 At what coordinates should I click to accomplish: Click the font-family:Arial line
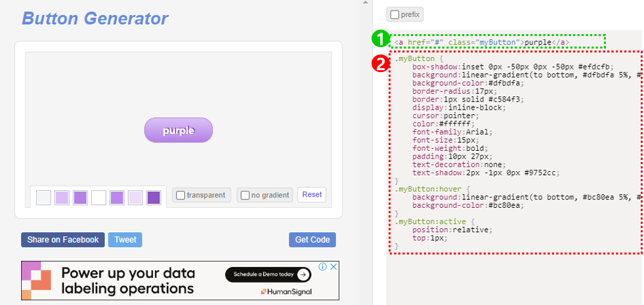click(452, 132)
